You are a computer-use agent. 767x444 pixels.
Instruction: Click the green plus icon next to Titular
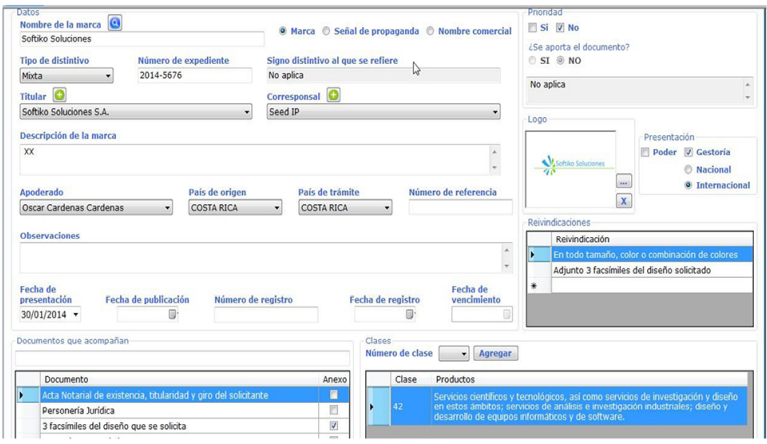[60, 95]
